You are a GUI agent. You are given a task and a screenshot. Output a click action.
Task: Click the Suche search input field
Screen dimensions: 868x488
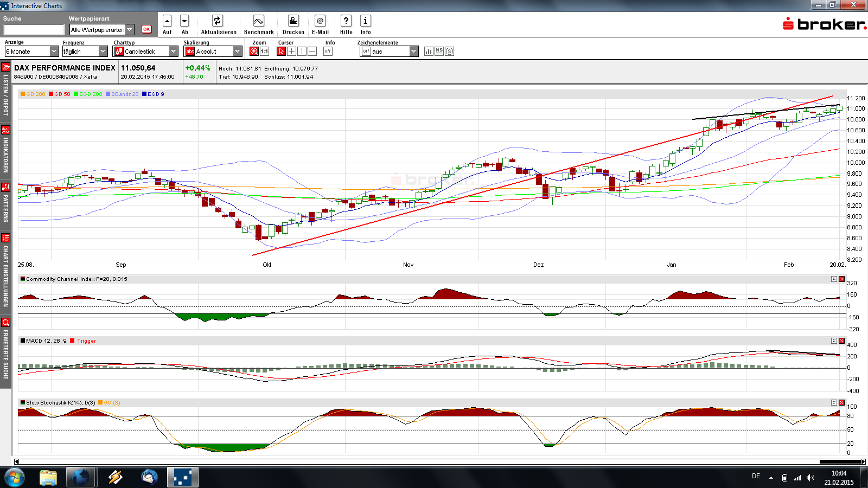pyautogui.click(x=34, y=30)
